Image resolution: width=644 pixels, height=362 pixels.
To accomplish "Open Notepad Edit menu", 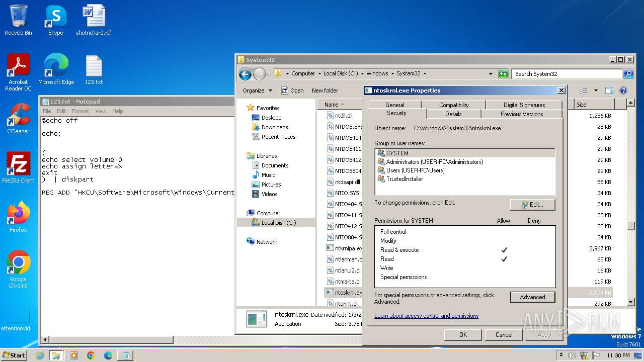I will coord(61,111).
